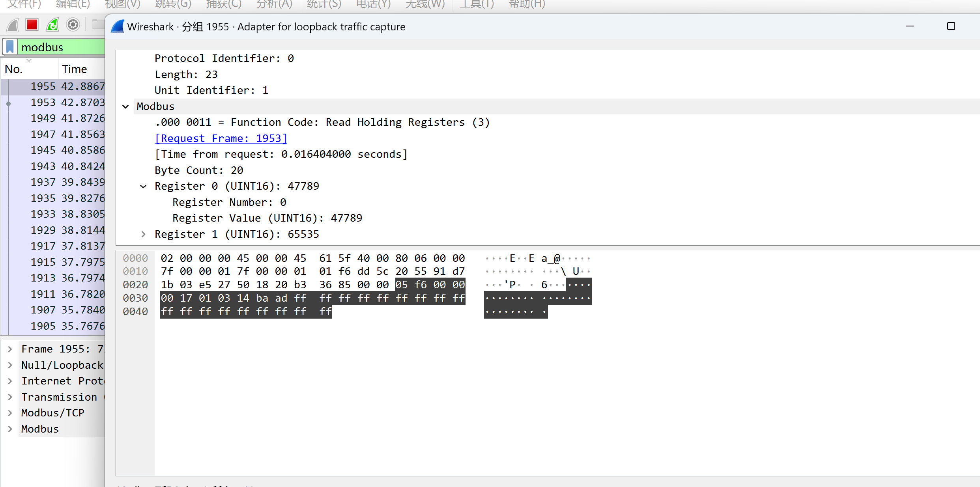Expand the Register 1 (UINT16) entry
This screenshot has width=980, height=487.
pos(144,234)
